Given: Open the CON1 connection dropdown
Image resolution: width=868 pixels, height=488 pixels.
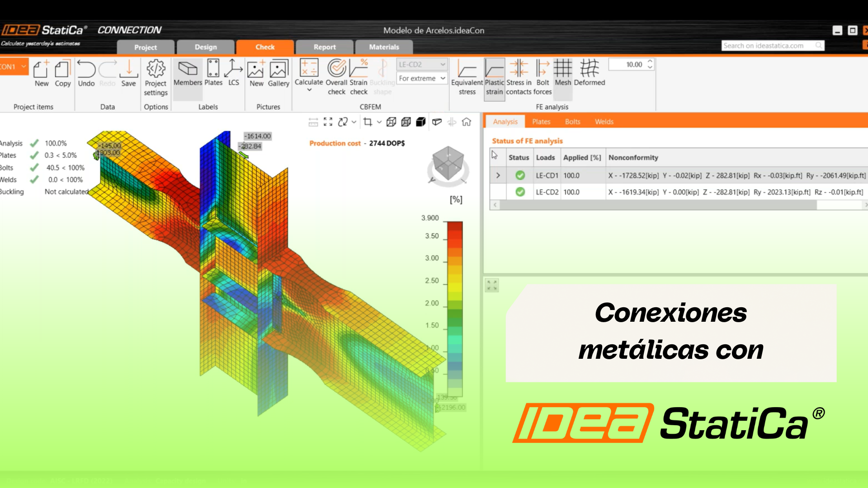Looking at the screenshot, I should point(14,66).
